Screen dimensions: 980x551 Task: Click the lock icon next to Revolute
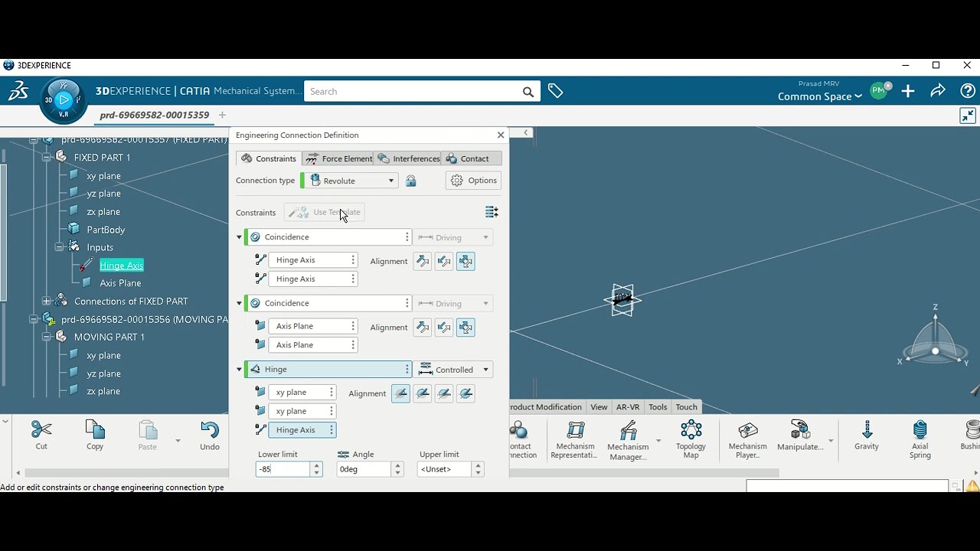click(411, 181)
